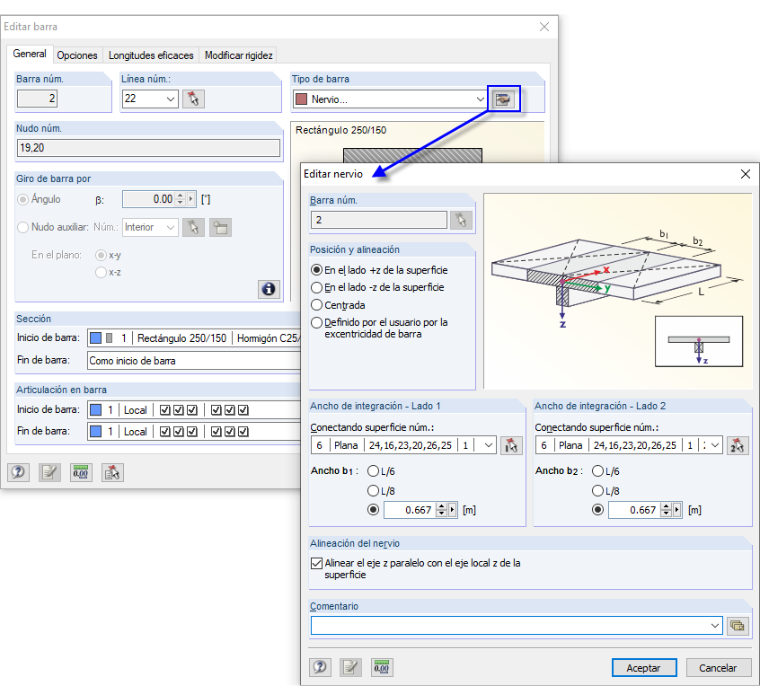Click section color swatch in Inicio de barra
The width and height of the screenshot is (760, 700).
pyautogui.click(x=96, y=338)
